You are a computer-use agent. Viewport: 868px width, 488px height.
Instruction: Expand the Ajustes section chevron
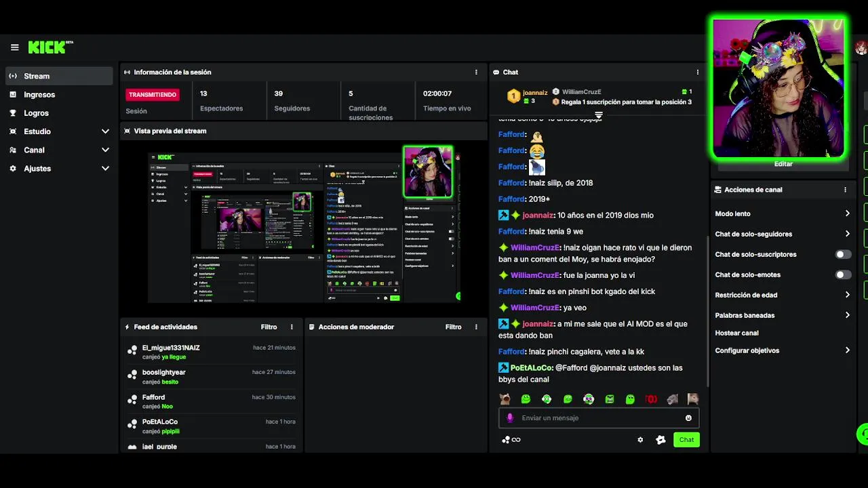pyautogui.click(x=105, y=168)
